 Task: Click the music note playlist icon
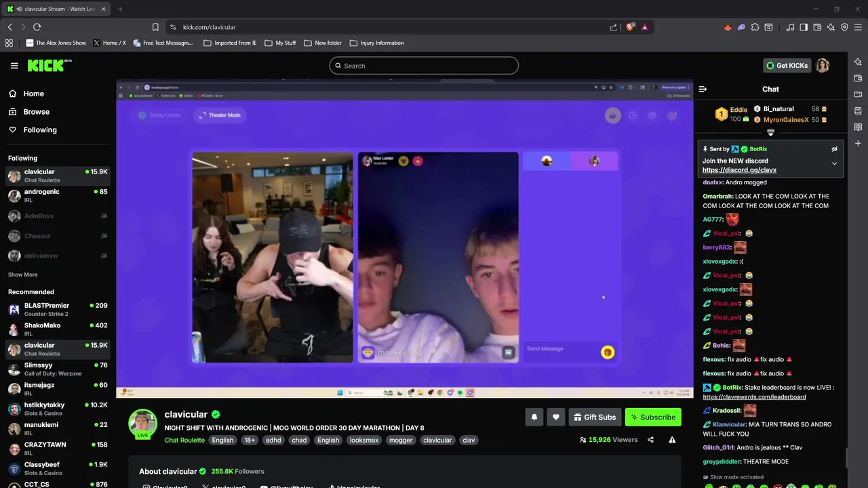[x=790, y=27]
